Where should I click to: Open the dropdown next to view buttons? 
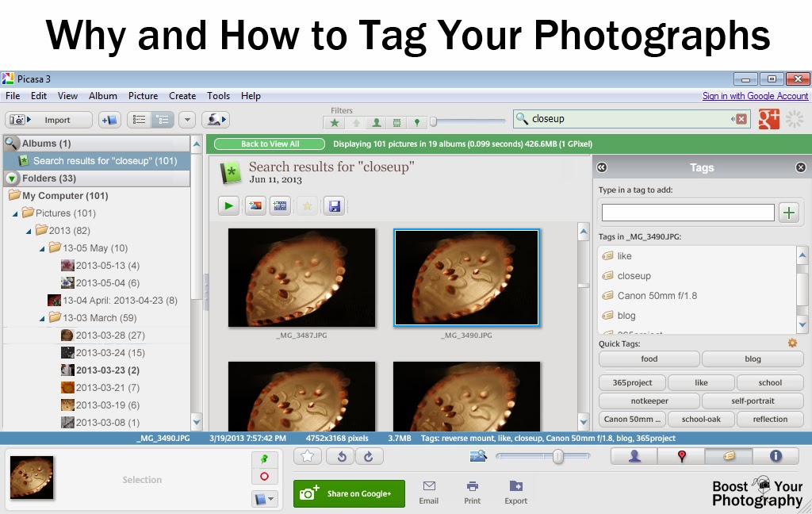[x=187, y=119]
